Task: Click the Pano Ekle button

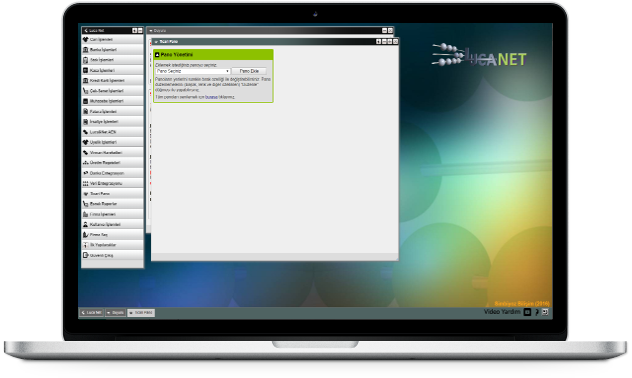Action: [249, 71]
